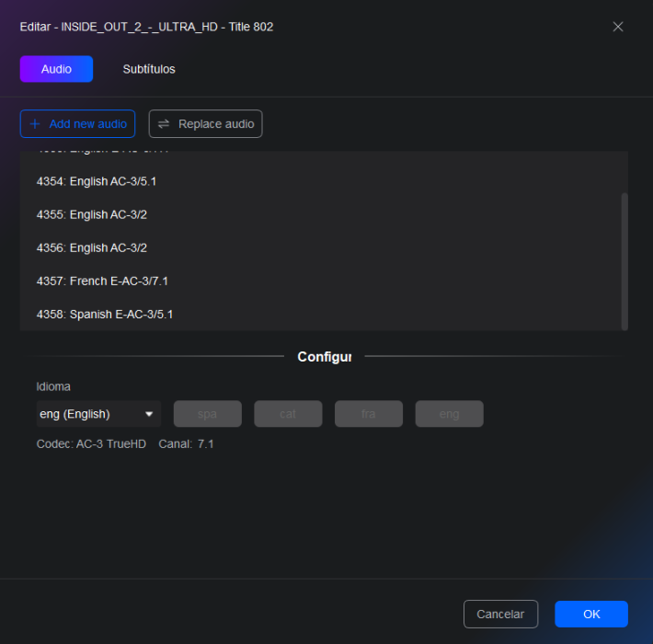
Task: Click the Idioma dropdown arrow
Action: coord(149,414)
